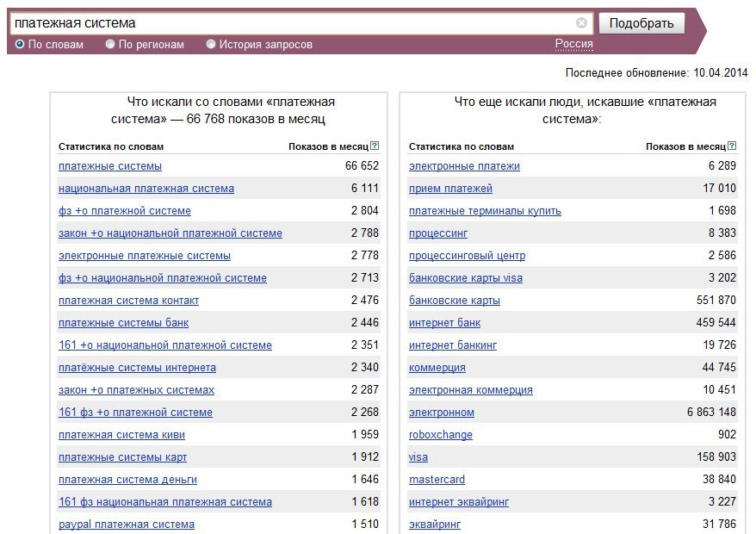Open the 'интернет банк' link
Image resolution: width=756 pixels, height=534 pixels.
click(444, 323)
